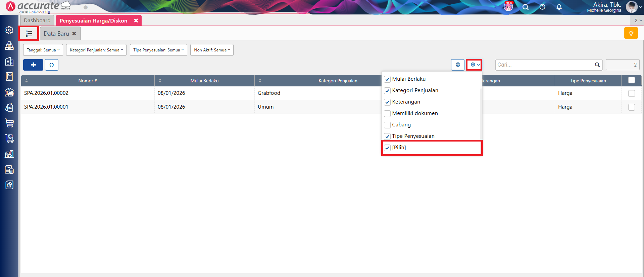Enable the Memiliki dokumen column checkbox
Screen dimensions: 644x277
(x=387, y=114)
